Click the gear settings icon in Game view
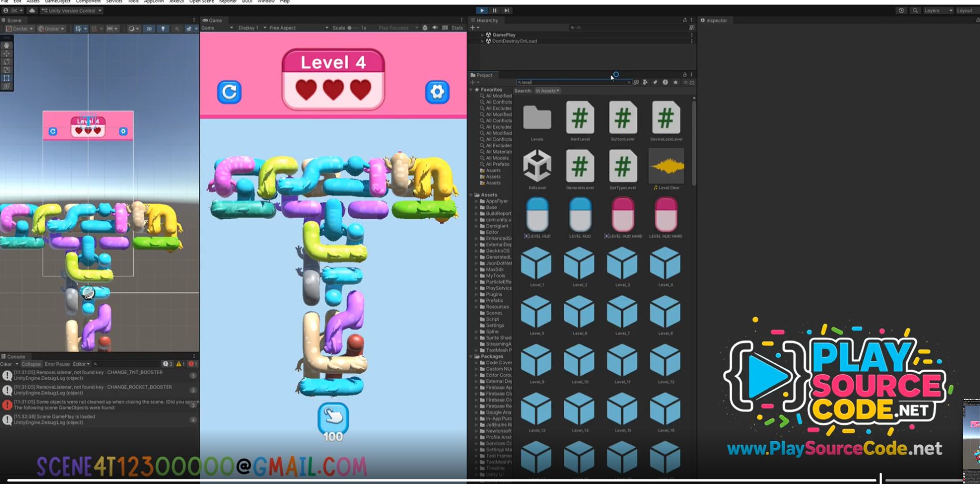 point(437,92)
